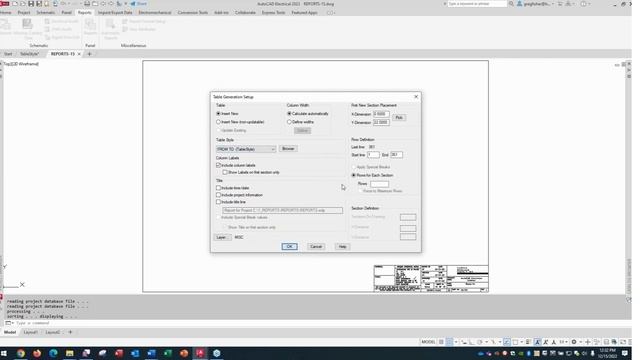
Task: Open the Panel ribbon tab
Action: click(x=66, y=13)
